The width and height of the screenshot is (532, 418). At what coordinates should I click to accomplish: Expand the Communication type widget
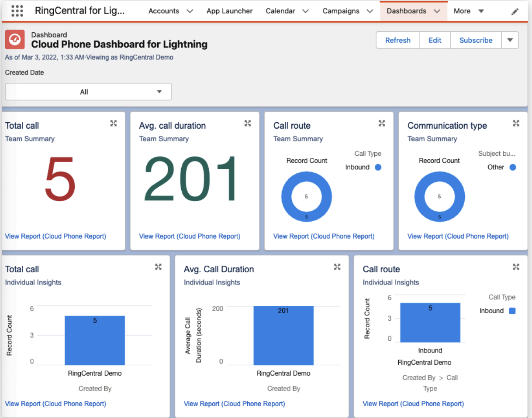pyautogui.click(x=516, y=123)
